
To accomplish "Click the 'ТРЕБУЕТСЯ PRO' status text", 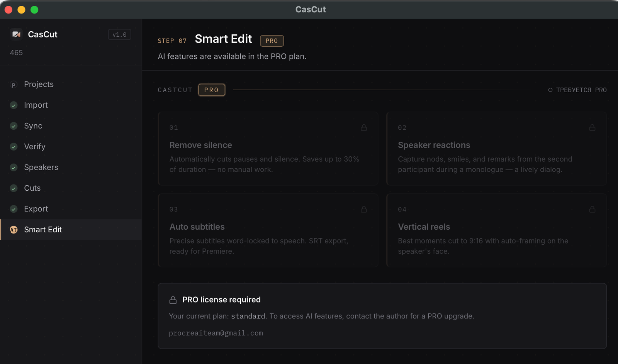I will click(581, 90).
